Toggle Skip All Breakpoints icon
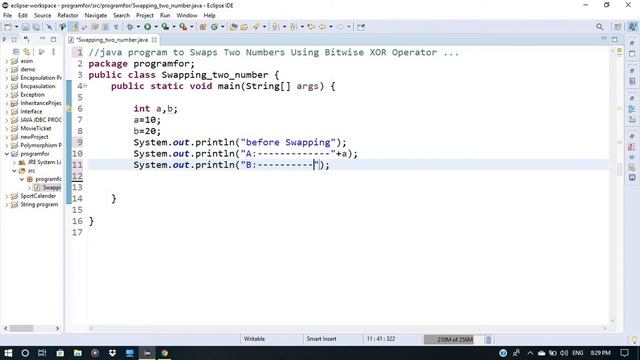Screen dimensions: 640x360 pyautogui.click(x=49, y=27)
